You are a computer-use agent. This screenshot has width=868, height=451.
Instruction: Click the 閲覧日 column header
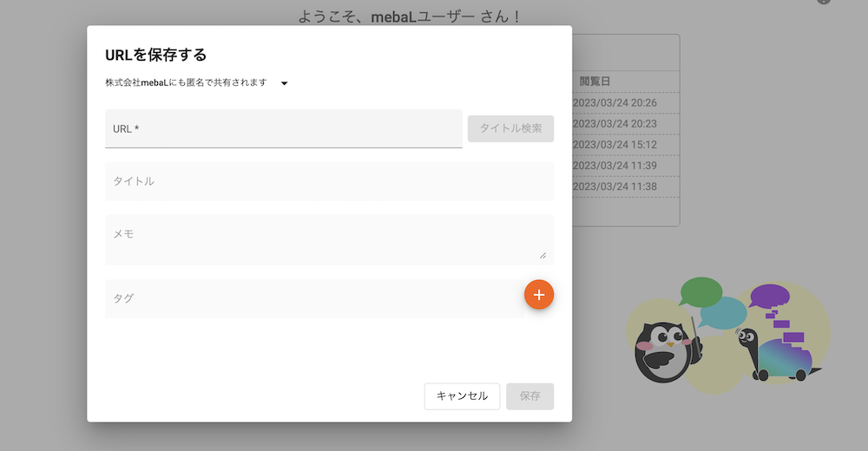pyautogui.click(x=595, y=82)
